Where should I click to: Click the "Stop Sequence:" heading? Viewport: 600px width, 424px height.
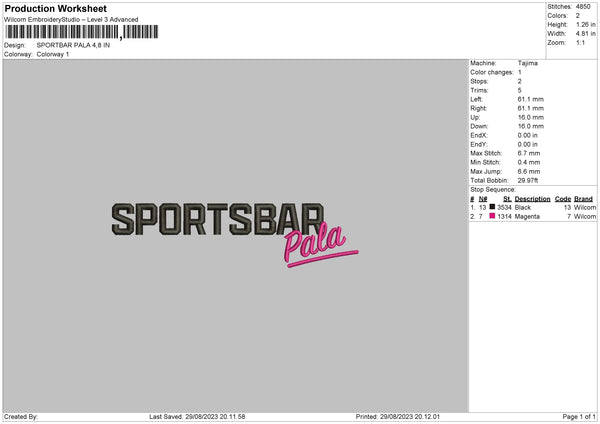pos(493,190)
